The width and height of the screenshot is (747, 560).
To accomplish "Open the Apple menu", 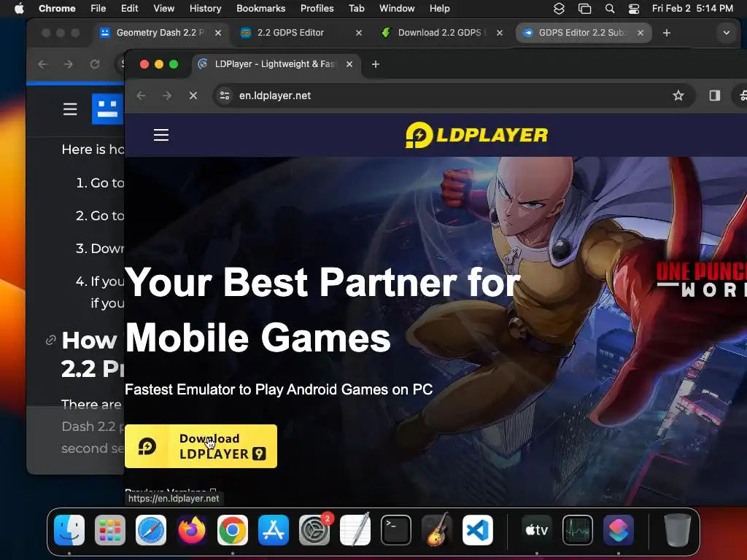I will (x=19, y=9).
